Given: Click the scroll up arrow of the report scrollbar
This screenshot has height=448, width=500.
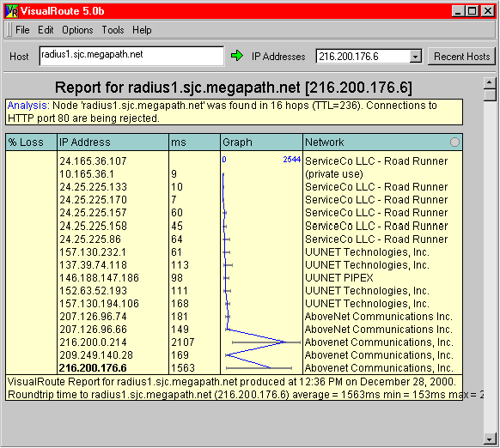Looking at the screenshot, I should [489, 83].
